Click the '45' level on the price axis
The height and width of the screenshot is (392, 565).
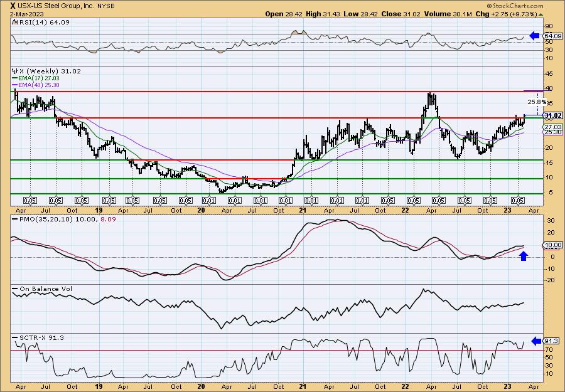tap(549, 74)
